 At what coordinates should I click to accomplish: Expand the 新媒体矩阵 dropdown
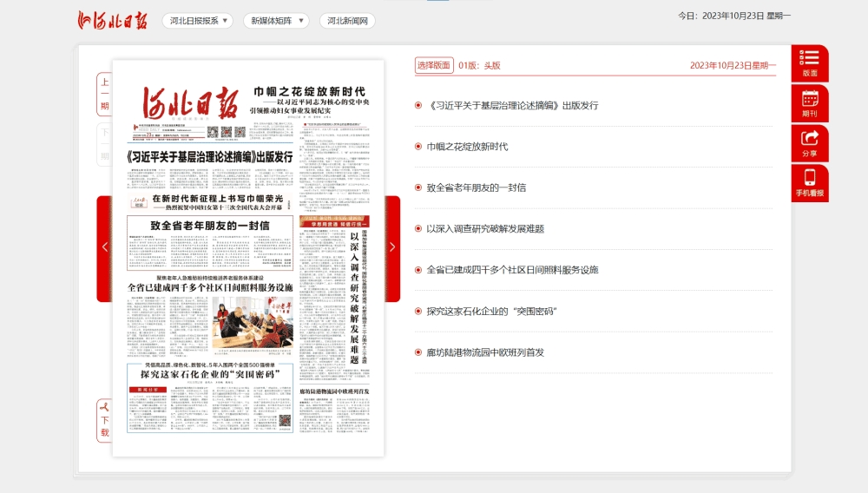click(276, 21)
